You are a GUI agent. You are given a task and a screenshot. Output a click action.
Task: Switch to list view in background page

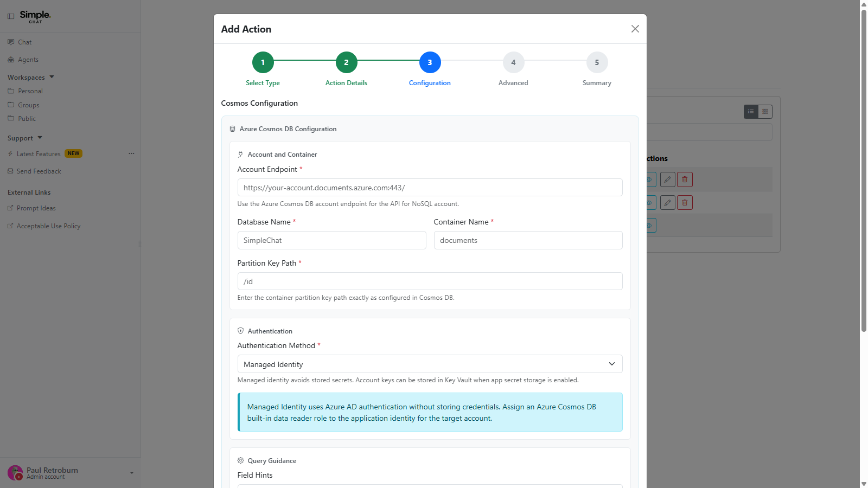pyautogui.click(x=751, y=112)
